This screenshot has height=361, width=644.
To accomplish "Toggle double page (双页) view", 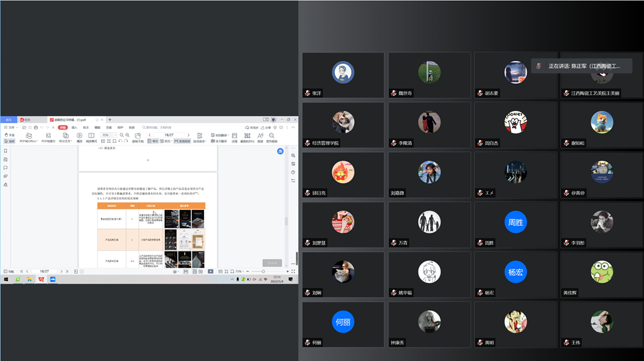I will (165, 141).
